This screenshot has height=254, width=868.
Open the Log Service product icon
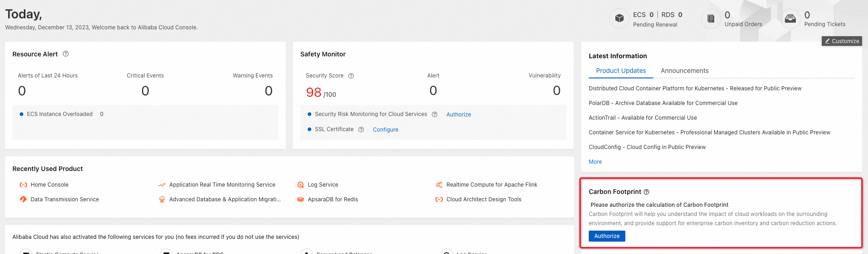(x=300, y=185)
